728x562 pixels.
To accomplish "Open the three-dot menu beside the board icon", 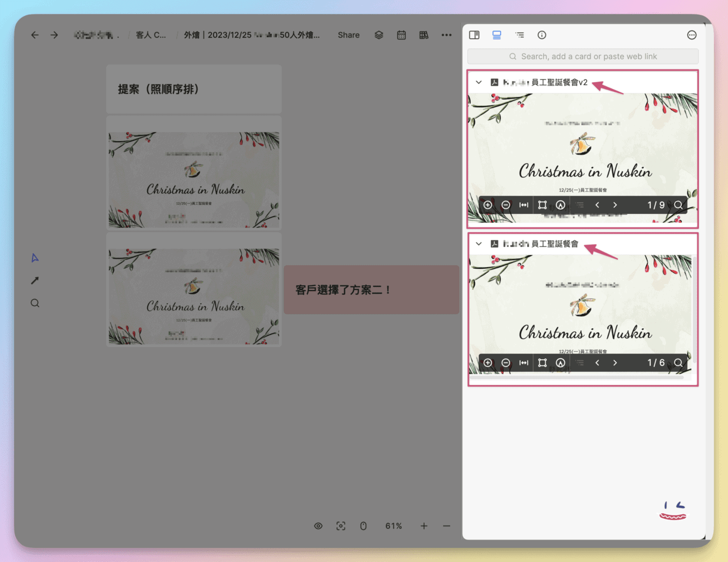I will pyautogui.click(x=447, y=35).
